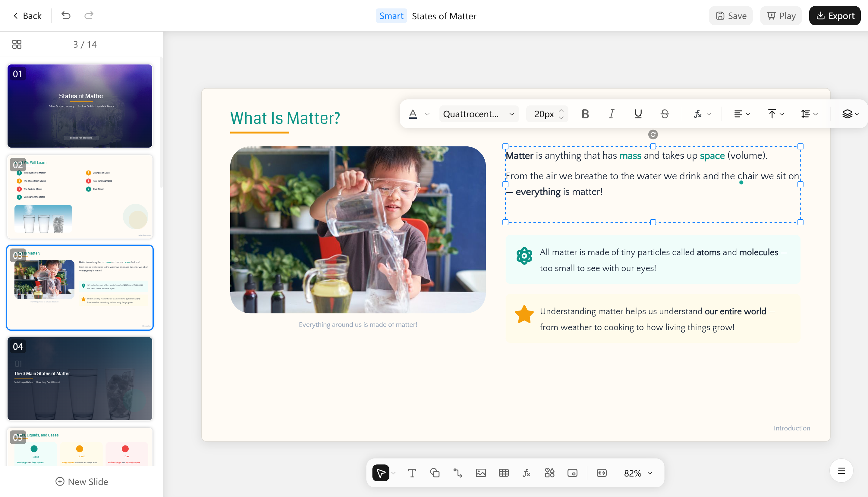Decrease font size with the down stepper
Image resolution: width=868 pixels, height=497 pixels.
coord(561,118)
